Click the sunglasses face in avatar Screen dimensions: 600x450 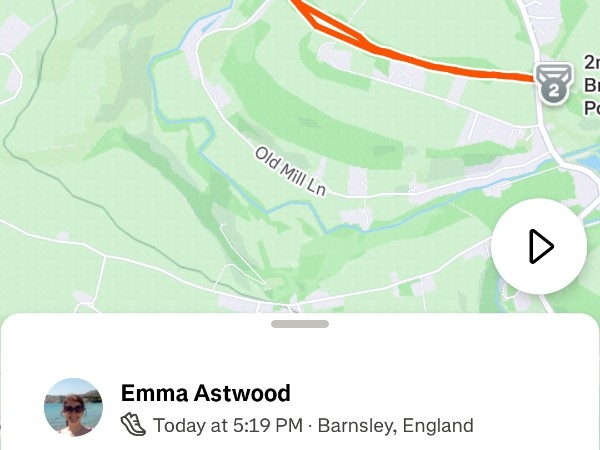[73, 410]
